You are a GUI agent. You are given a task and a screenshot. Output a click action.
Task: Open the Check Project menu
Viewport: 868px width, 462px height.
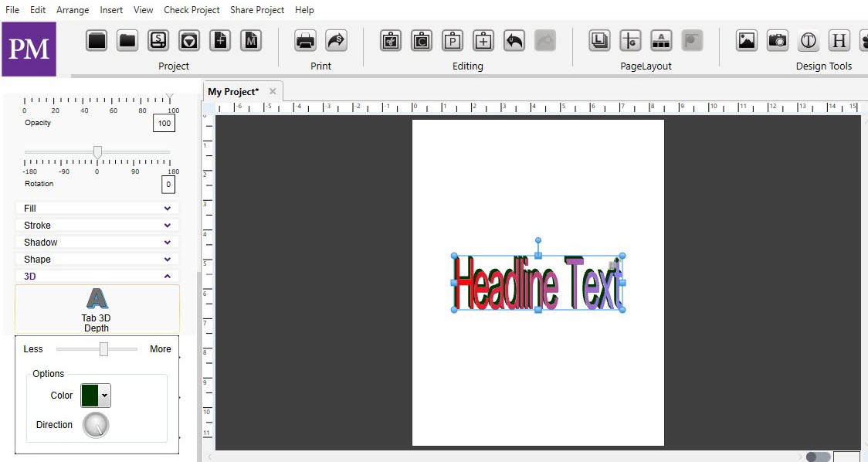point(192,10)
